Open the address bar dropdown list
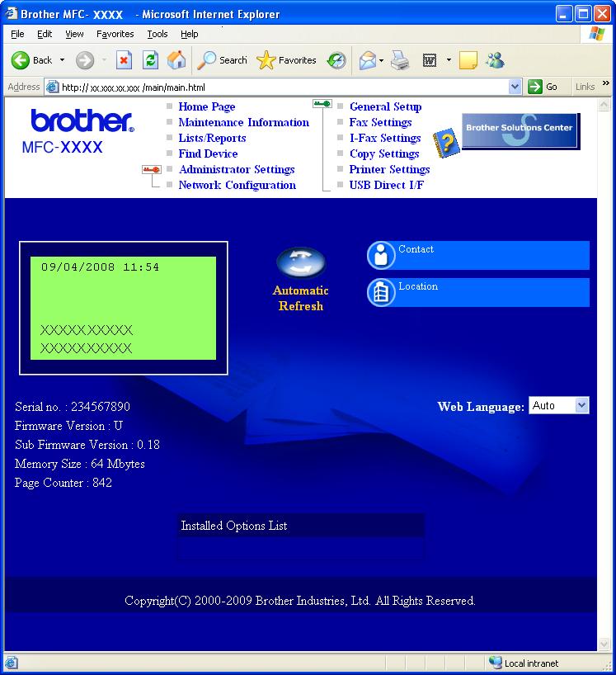Screen dimensions: 616x675 pos(515,87)
